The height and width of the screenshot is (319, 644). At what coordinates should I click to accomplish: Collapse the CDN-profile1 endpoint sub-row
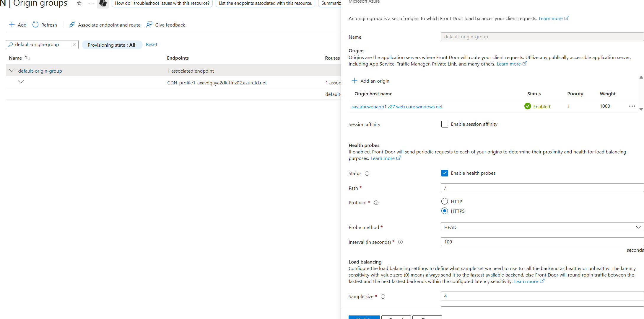pos(21,82)
